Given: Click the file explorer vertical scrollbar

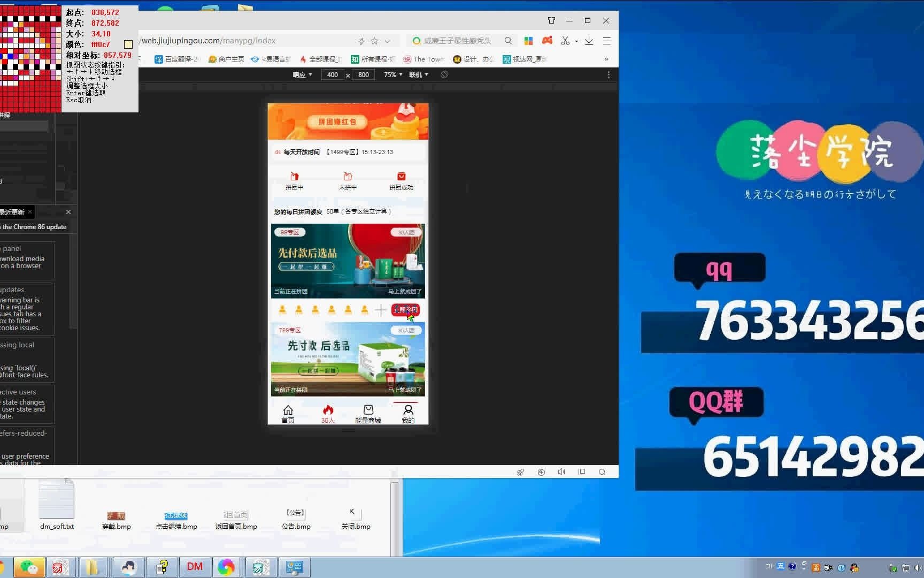Looking at the screenshot, I should pyautogui.click(x=395, y=518).
